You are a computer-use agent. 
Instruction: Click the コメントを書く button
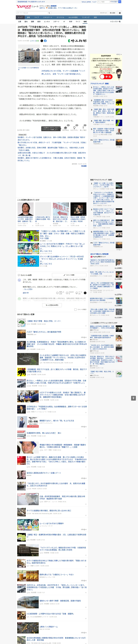[x=69, y=275]
